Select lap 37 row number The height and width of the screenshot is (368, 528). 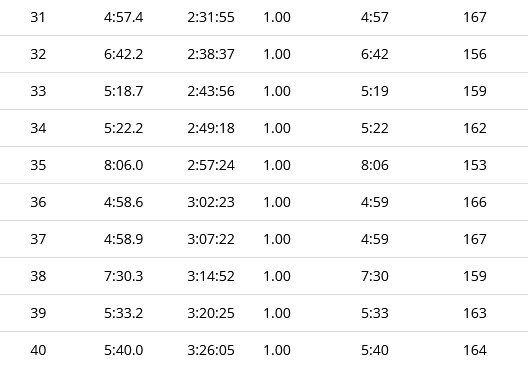[x=38, y=239]
